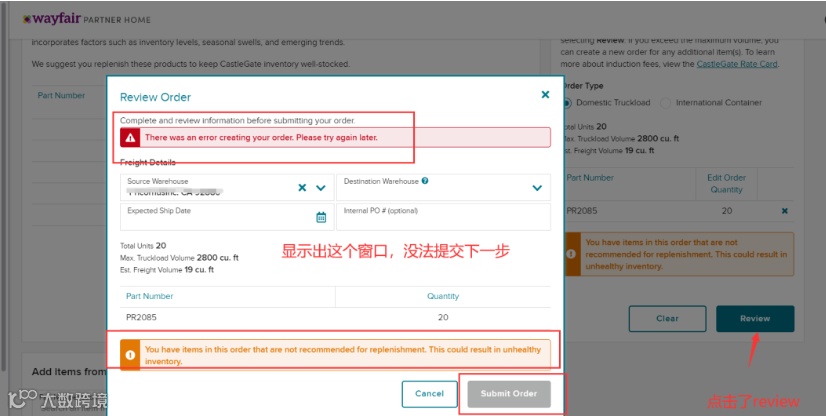Click the sidebar Edit Order Quantity header
Screen dimensions: 826x416
[726, 184]
